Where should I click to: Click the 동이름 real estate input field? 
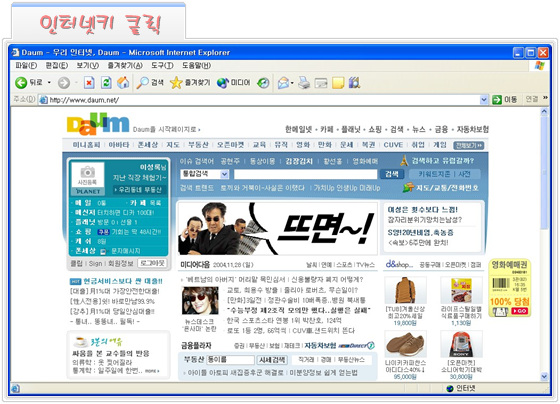(x=230, y=360)
